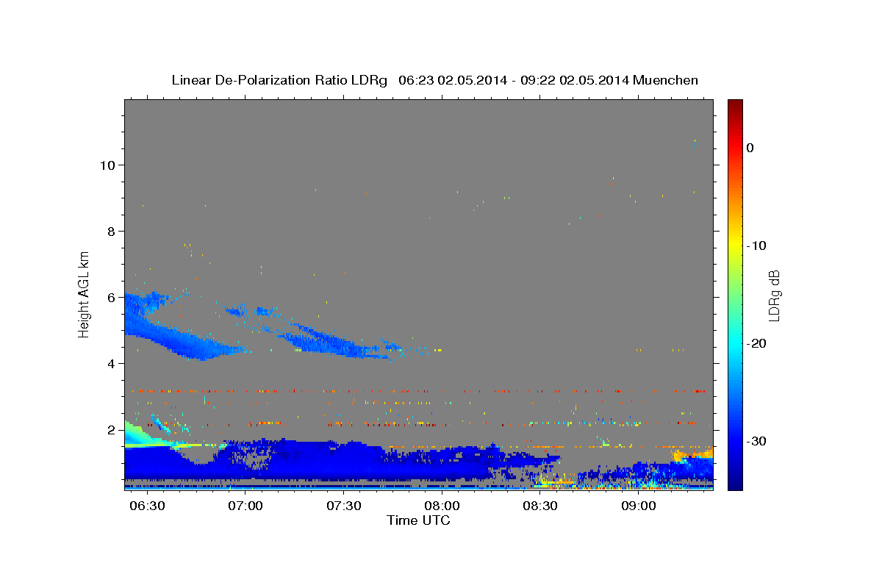Click the 'Height AGL km' axis label
The width and height of the screenshot is (882, 588).
coord(85,294)
